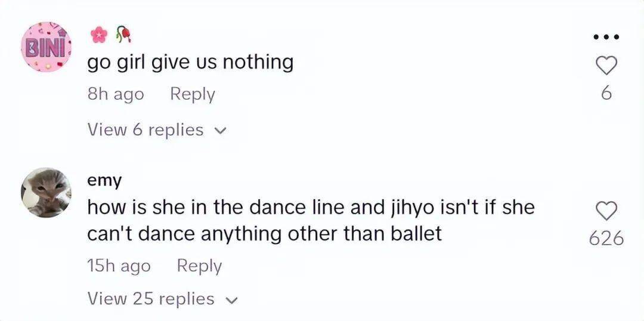644x321 pixels.
Task: Click the chevron beside "View 6 replies"
Action: [x=221, y=131]
